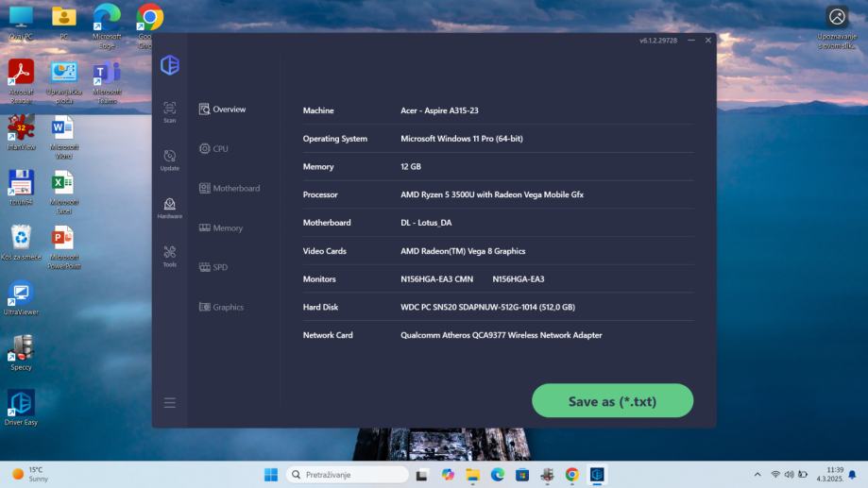Open the taskbar clock showing 11:39
868x488 pixels.
(x=829, y=475)
